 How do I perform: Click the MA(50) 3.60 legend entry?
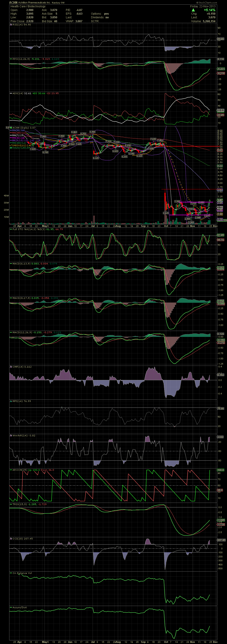point(18,130)
